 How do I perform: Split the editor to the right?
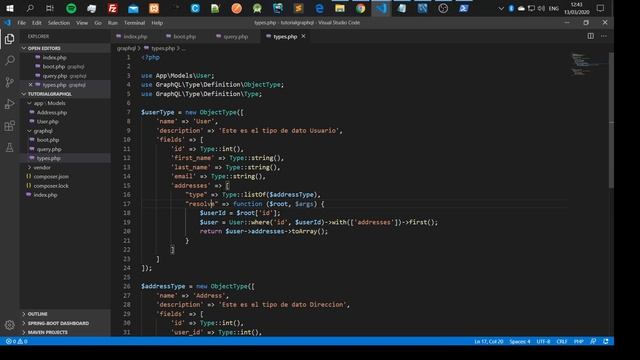click(590, 36)
